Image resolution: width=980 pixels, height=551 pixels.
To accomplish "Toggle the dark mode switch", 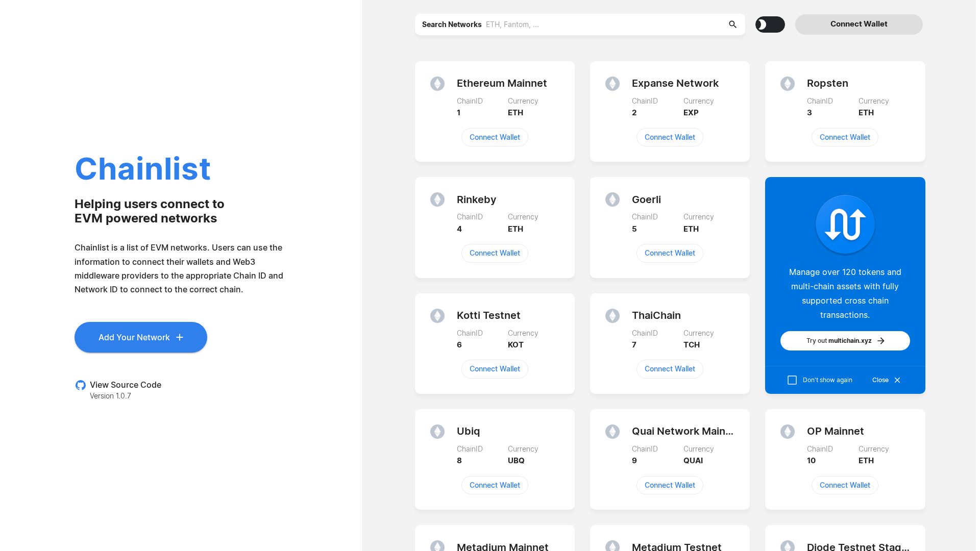I will (x=770, y=24).
